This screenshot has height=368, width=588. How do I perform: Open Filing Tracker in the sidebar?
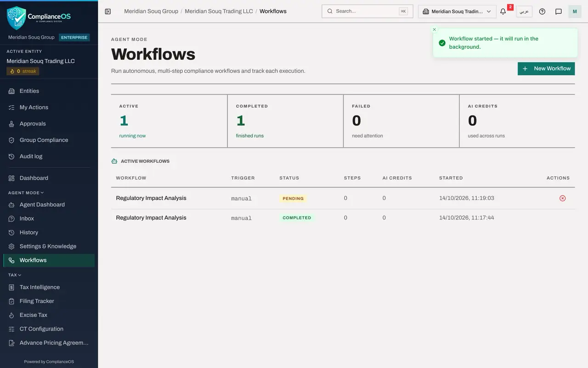tap(49, 301)
